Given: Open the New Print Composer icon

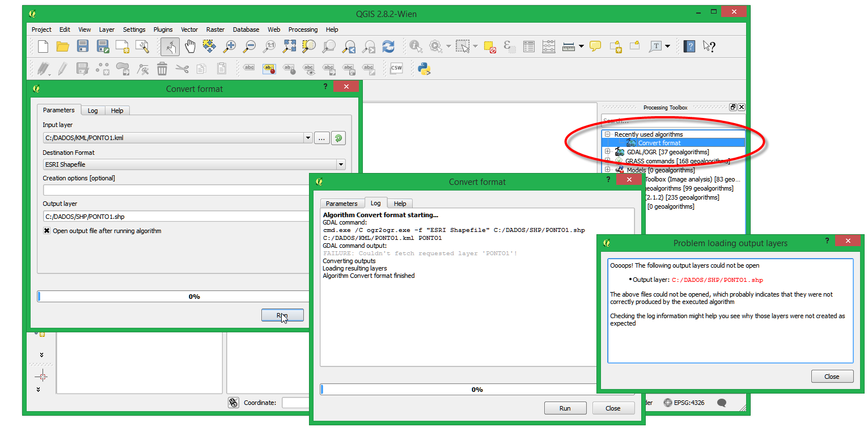Looking at the screenshot, I should (x=122, y=47).
